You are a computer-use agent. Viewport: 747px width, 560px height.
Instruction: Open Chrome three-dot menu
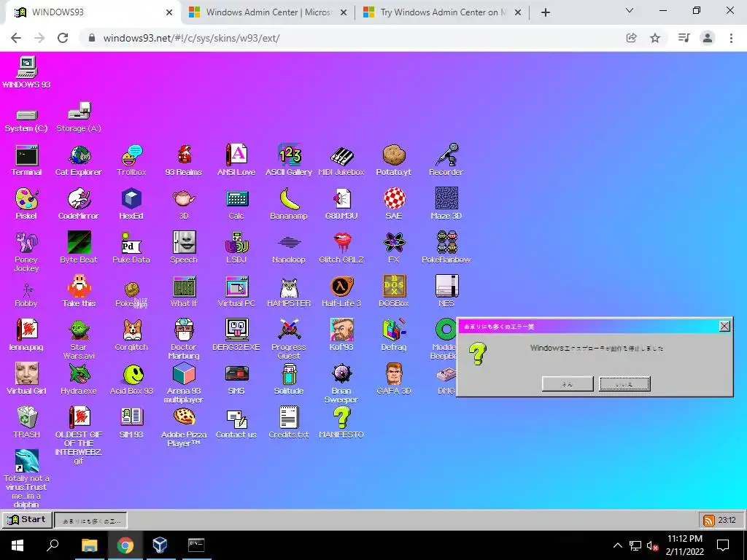coord(731,38)
